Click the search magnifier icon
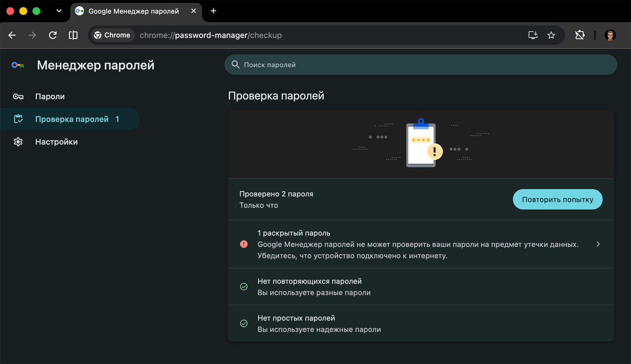This screenshot has height=364, width=631. (235, 65)
